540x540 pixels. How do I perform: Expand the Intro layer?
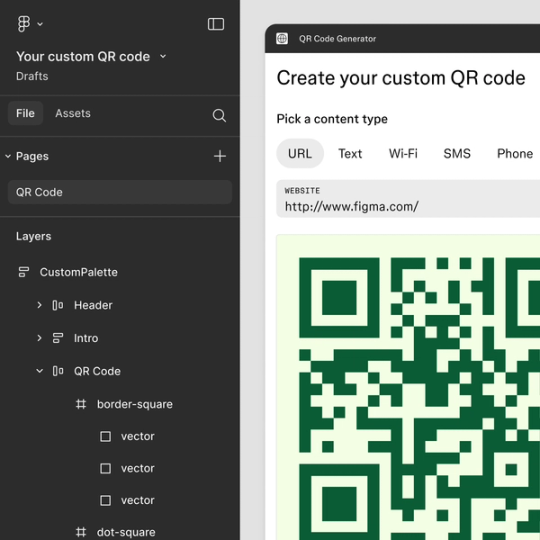click(39, 338)
